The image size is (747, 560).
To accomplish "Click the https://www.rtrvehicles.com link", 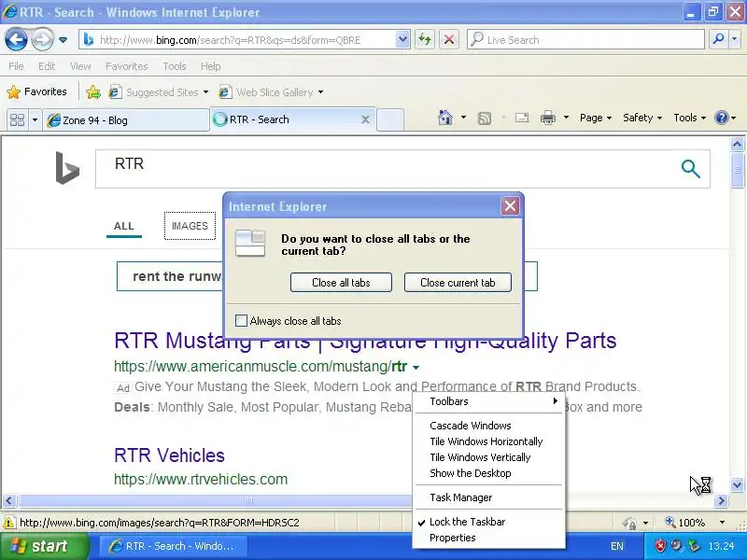I will coord(201,479).
